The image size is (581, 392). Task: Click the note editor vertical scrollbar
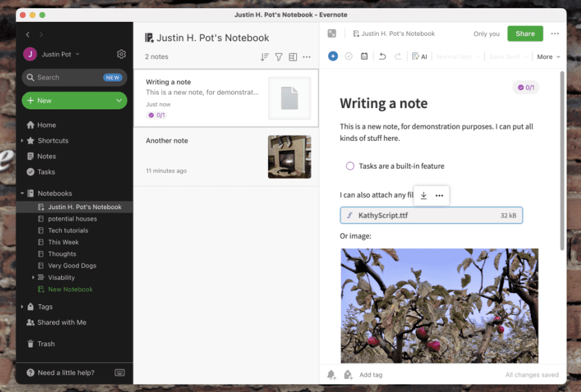562,161
